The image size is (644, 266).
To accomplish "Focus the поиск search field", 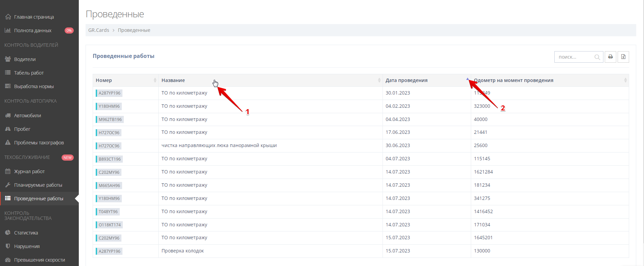I will pyautogui.click(x=574, y=57).
